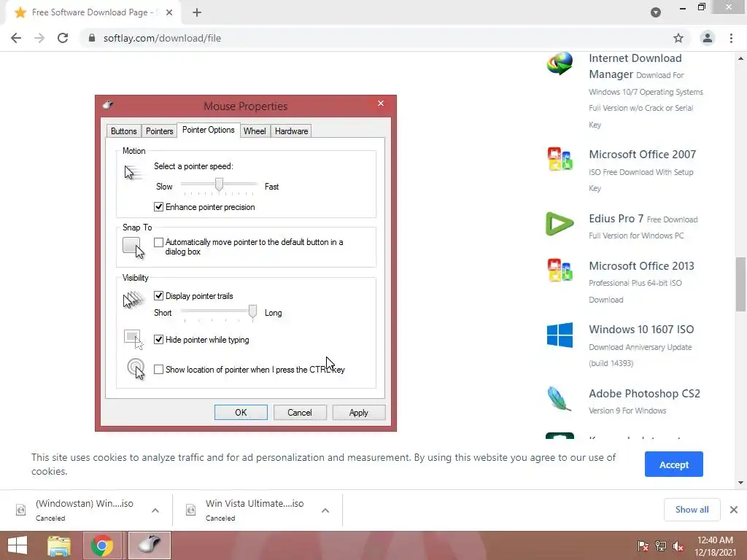Open Microsoft Office 2013 link
Screen dimensions: 747x560
(641, 265)
